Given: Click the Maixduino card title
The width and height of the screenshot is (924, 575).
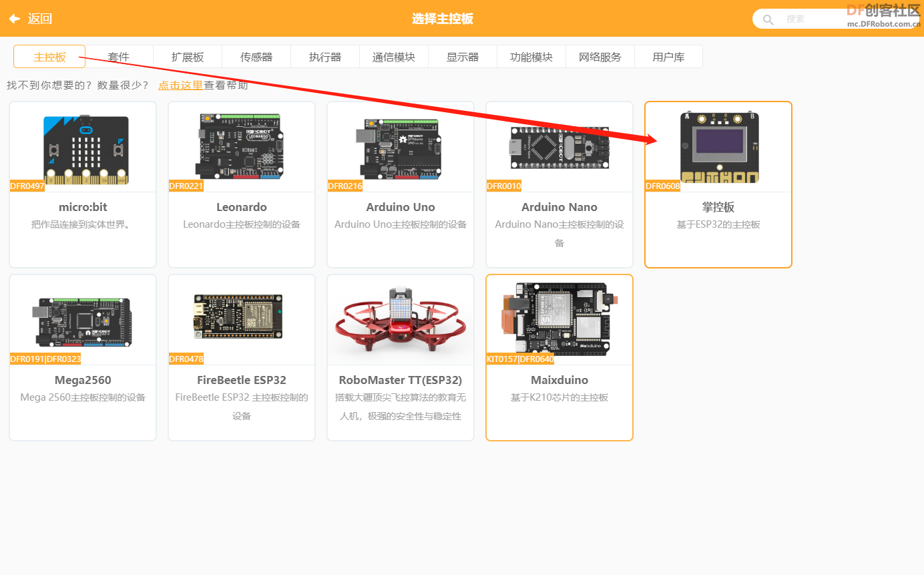Looking at the screenshot, I should tap(559, 380).
